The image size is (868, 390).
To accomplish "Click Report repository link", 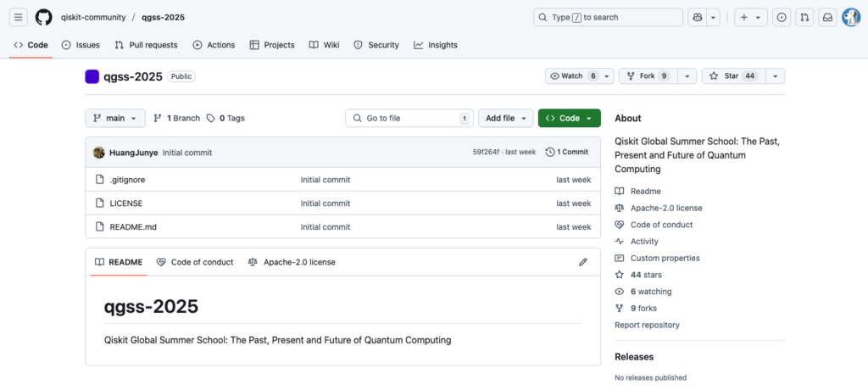I will click(x=647, y=325).
